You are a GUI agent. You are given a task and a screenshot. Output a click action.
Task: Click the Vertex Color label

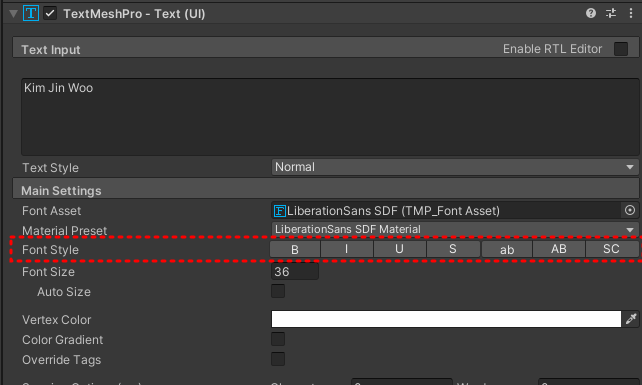click(x=57, y=319)
